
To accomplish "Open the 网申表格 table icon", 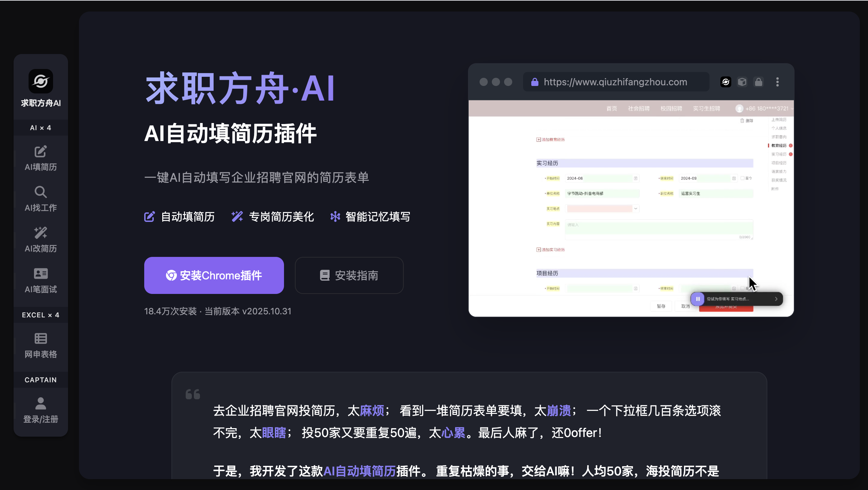I will 40,339.
